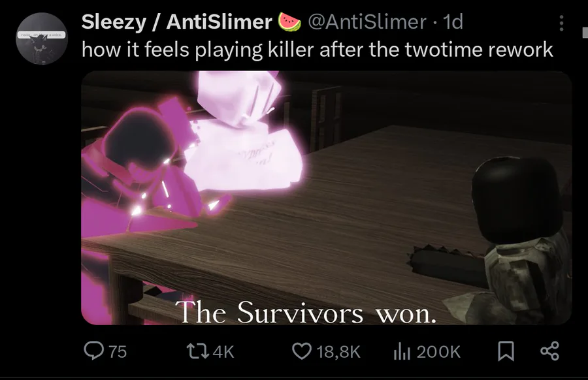The width and height of the screenshot is (588, 380).
Task: Click the 4K reposts count
Action: click(x=223, y=351)
